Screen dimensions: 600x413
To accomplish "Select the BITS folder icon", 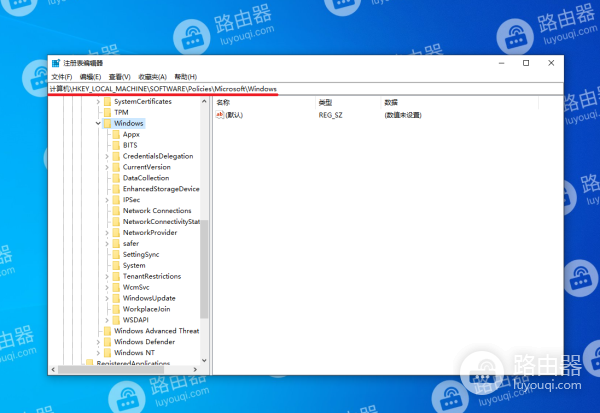I will 116,145.
